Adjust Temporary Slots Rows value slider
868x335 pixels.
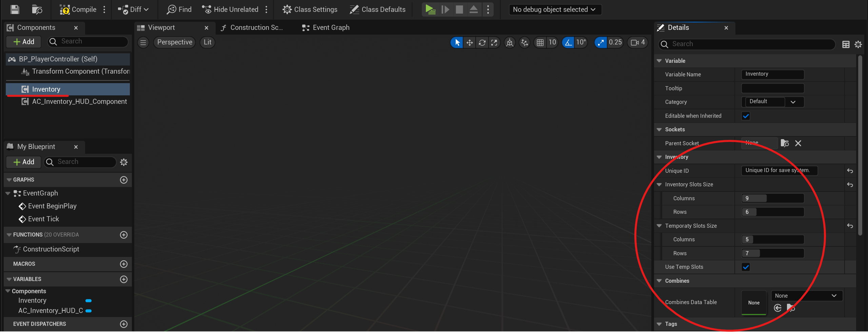[773, 253]
